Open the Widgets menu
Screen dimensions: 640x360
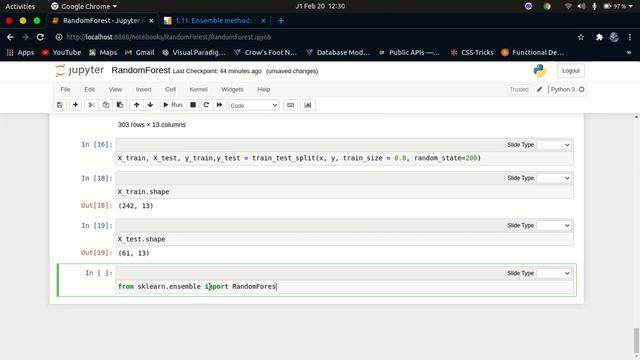pos(232,89)
